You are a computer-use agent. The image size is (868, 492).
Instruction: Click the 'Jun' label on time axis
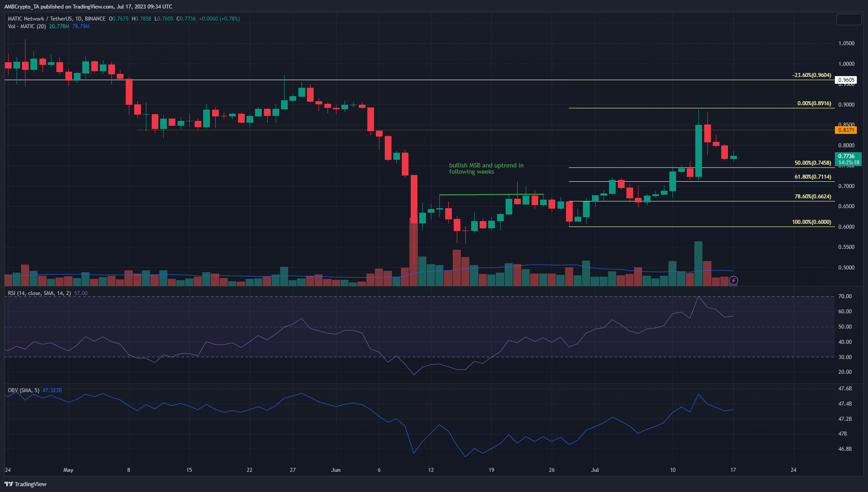coord(336,470)
